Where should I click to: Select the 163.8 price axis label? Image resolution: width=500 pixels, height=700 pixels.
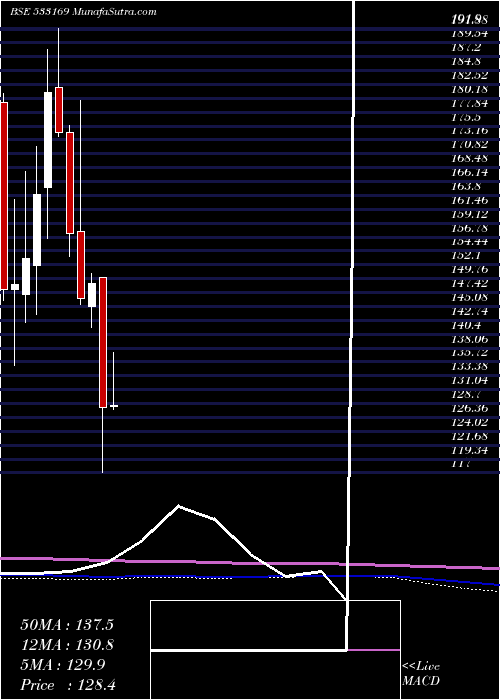tap(467, 186)
